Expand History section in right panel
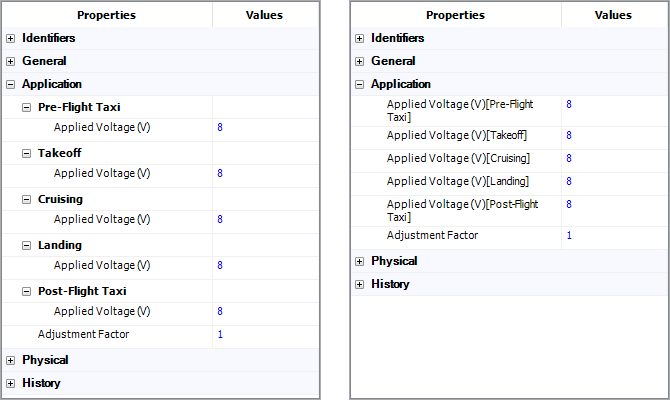 (x=360, y=284)
